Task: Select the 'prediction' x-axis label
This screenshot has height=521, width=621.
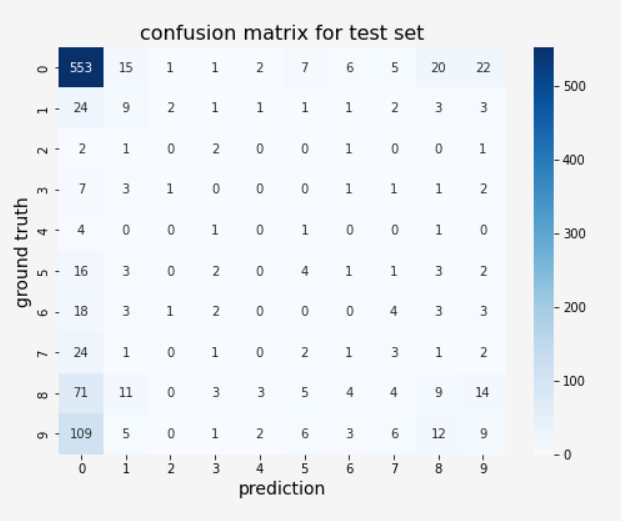Action: pyautogui.click(x=282, y=489)
